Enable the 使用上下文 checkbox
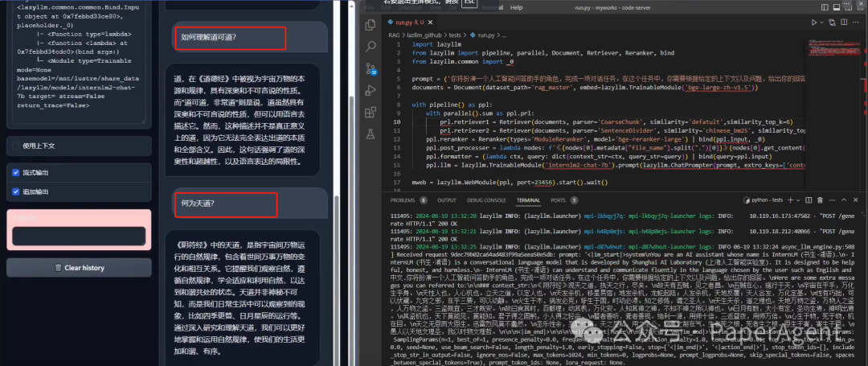This screenshot has width=868, height=366. pos(15,146)
